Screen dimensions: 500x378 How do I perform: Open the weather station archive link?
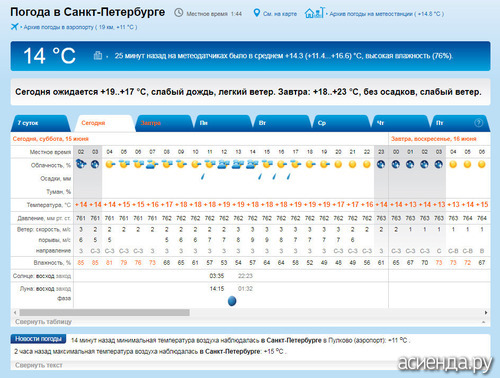387,14
